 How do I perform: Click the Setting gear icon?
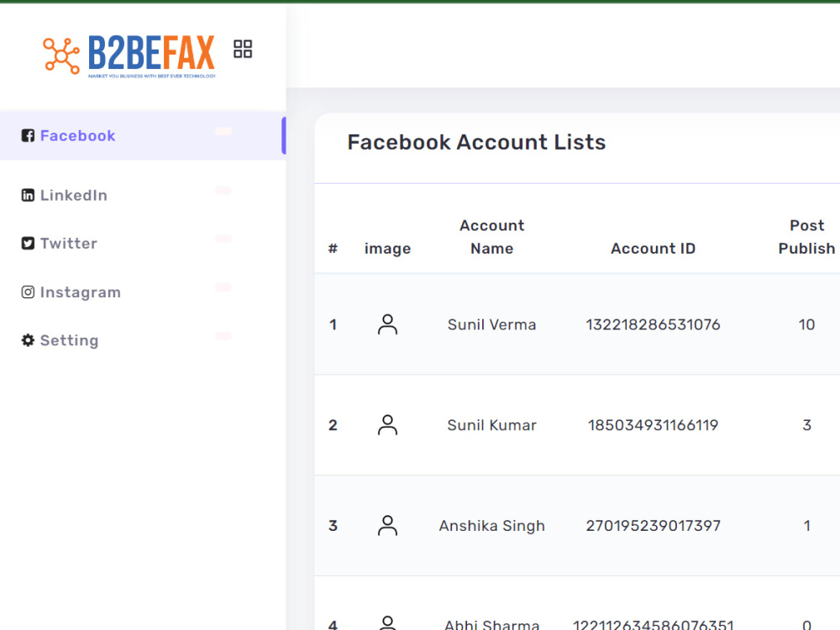[28, 340]
